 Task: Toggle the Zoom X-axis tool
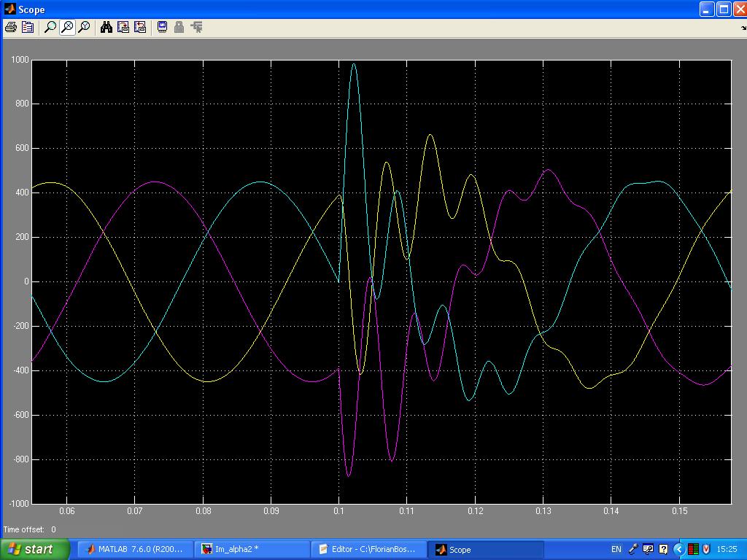pyautogui.click(x=67, y=27)
